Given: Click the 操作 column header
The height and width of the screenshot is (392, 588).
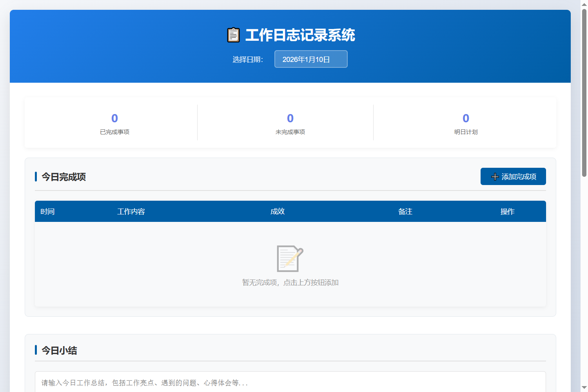Looking at the screenshot, I should click(x=507, y=211).
